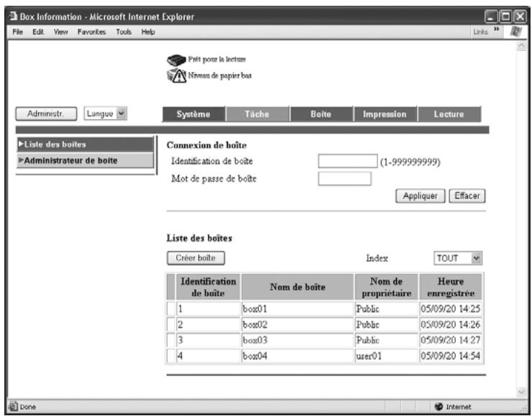The image size is (532, 416).
Task: Open the Favorites menu
Action: 91,32
